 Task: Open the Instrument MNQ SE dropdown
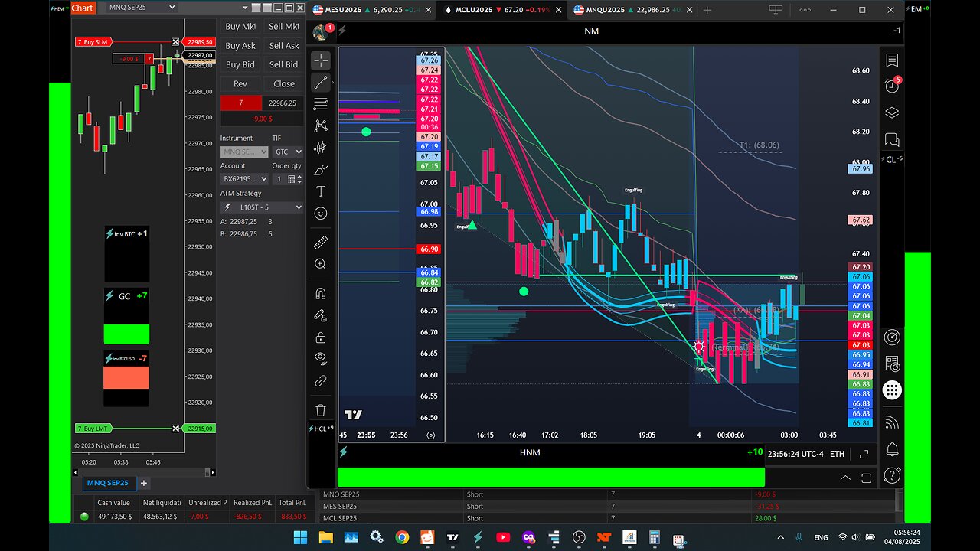tap(244, 152)
